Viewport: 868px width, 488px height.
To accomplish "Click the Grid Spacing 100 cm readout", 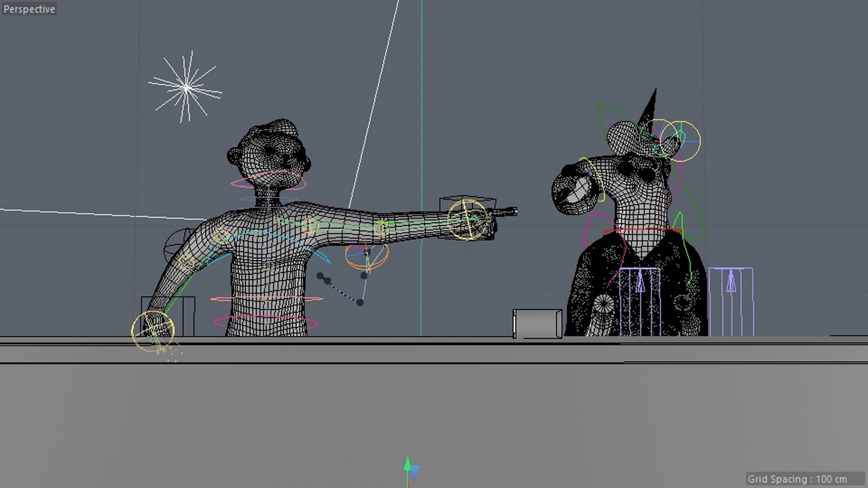I will click(x=797, y=479).
